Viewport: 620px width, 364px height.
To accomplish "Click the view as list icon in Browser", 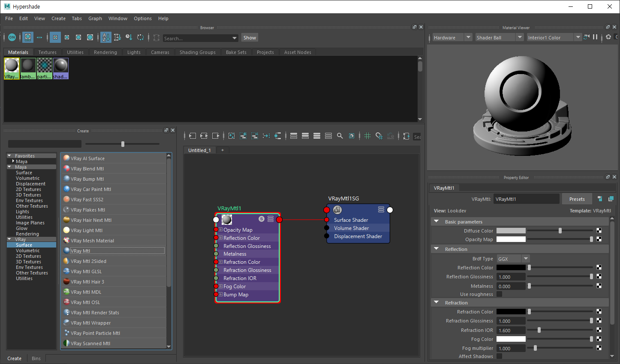I will click(39, 37).
